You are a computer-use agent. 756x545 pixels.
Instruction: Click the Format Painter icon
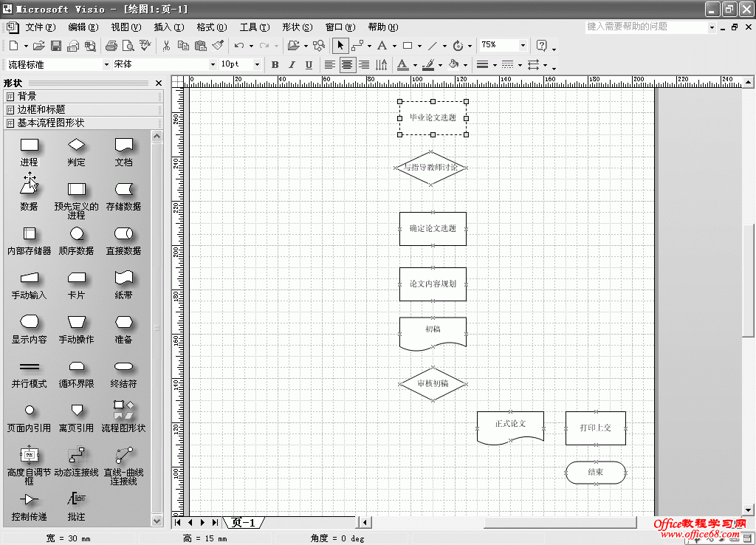click(218, 46)
